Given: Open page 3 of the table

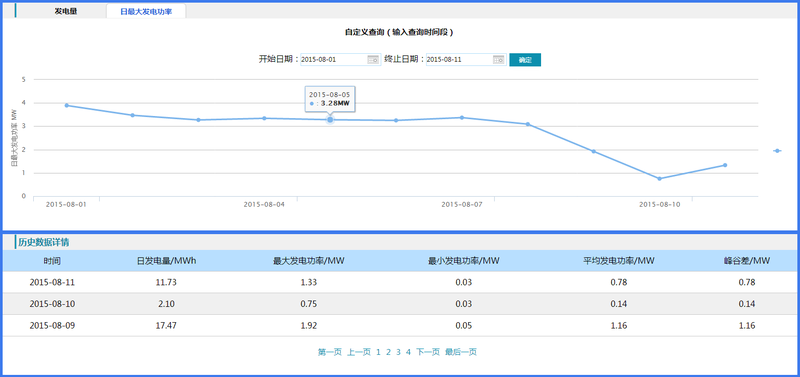Looking at the screenshot, I should [x=398, y=352].
